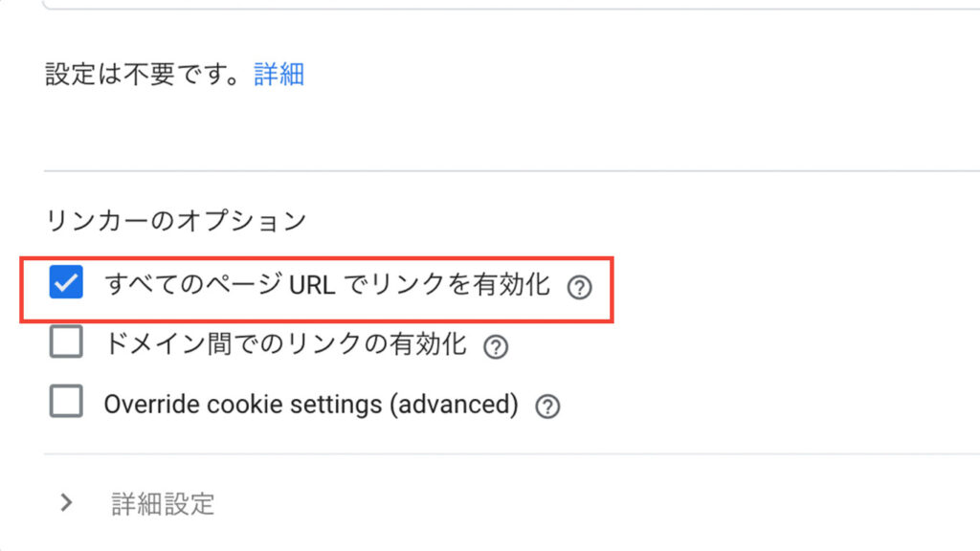The image size is (980, 551).
Task: Check the Override cookie settings (advanced) box
Action: [x=66, y=401]
